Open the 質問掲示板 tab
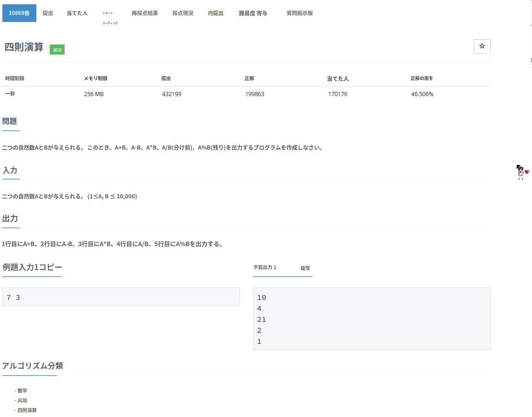The width and height of the screenshot is (532, 417). tap(299, 13)
